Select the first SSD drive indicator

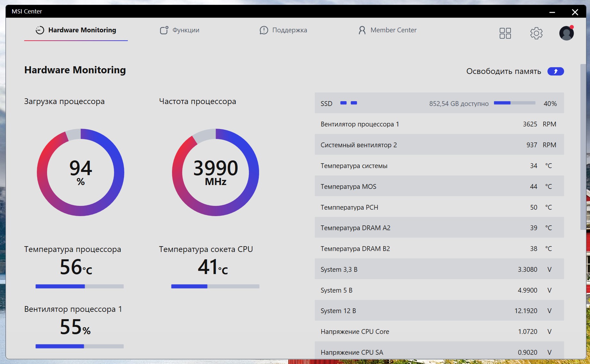click(343, 103)
